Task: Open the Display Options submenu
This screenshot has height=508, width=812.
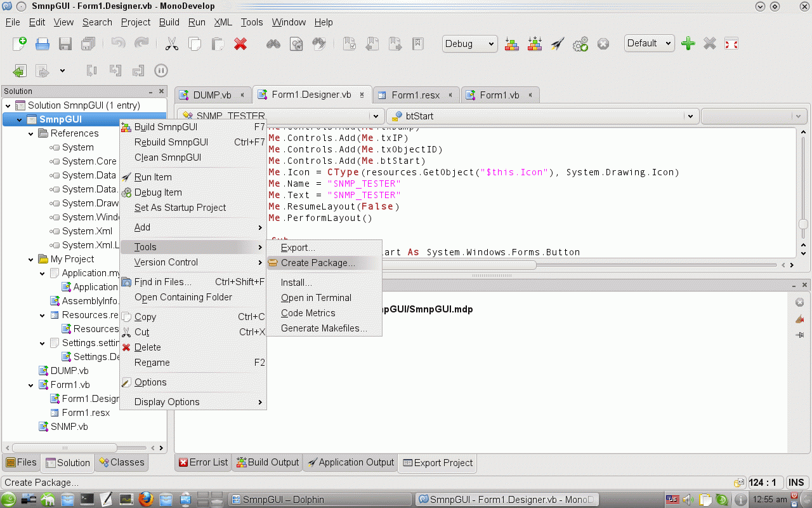Action: tap(193, 402)
